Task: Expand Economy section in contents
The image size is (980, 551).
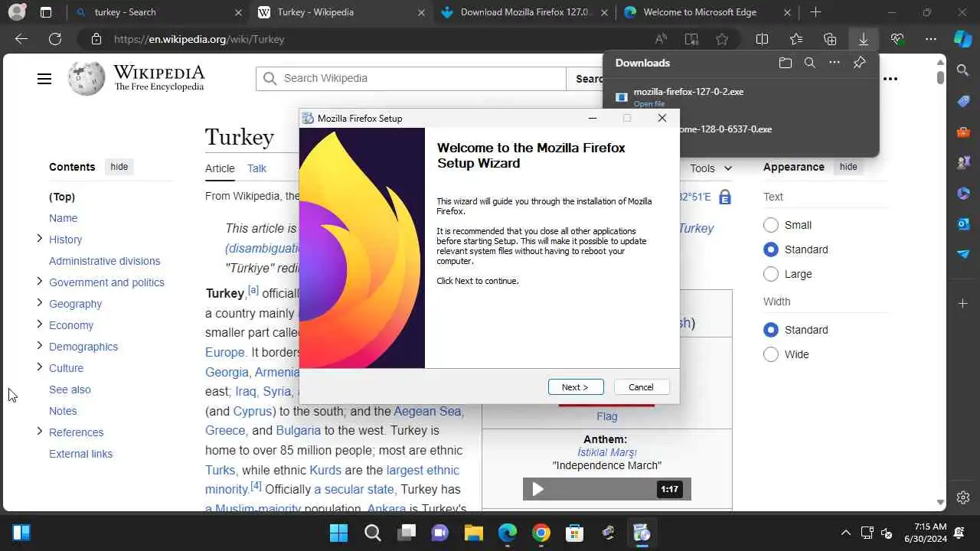Action: point(39,324)
